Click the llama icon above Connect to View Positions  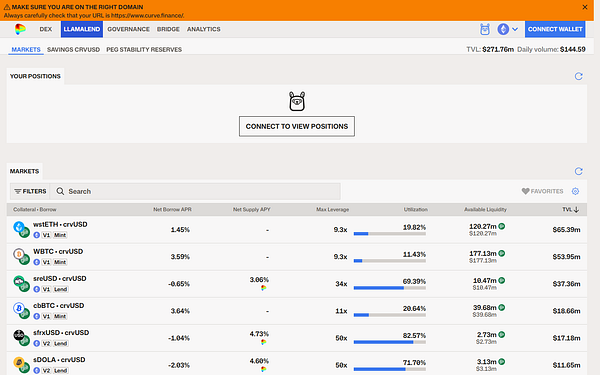(x=297, y=101)
